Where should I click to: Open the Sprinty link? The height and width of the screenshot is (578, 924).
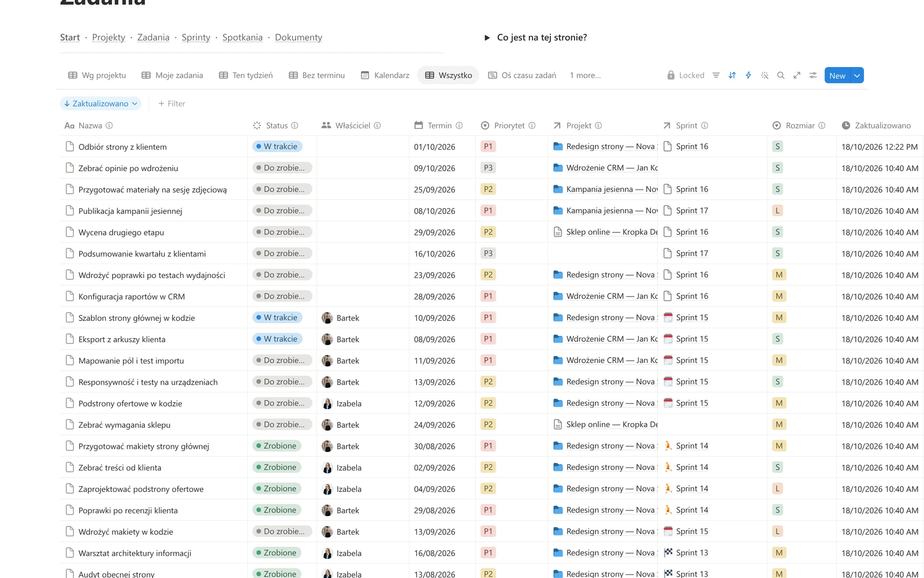coord(196,38)
